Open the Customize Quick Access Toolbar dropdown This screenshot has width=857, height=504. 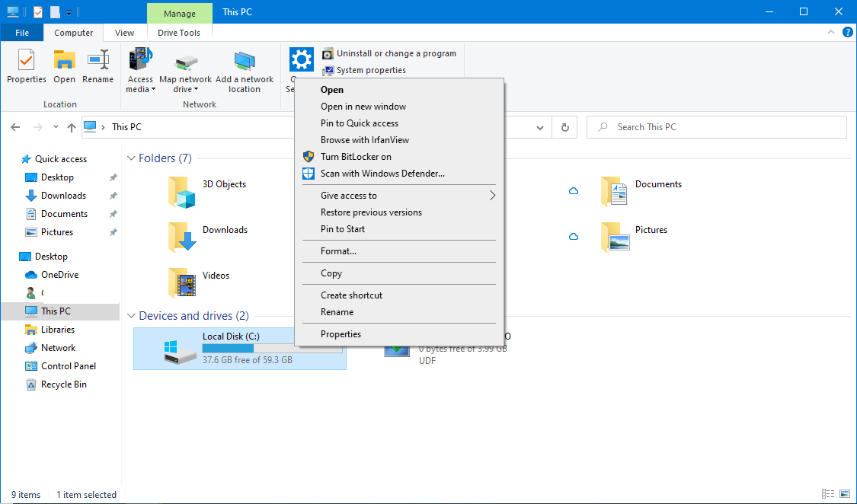[69, 12]
